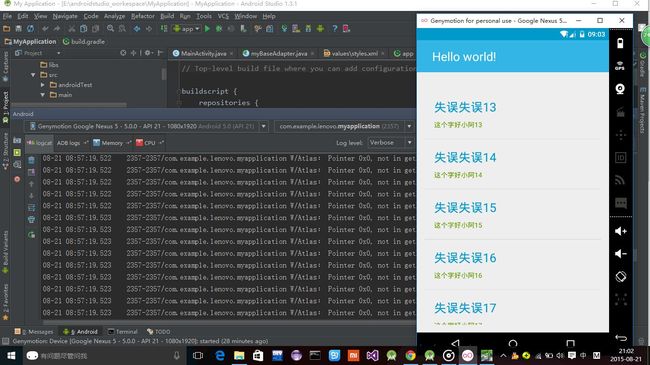This screenshot has height=365, width=650.
Task: Click Genymotion battery widget icon
Action: coord(620,43)
